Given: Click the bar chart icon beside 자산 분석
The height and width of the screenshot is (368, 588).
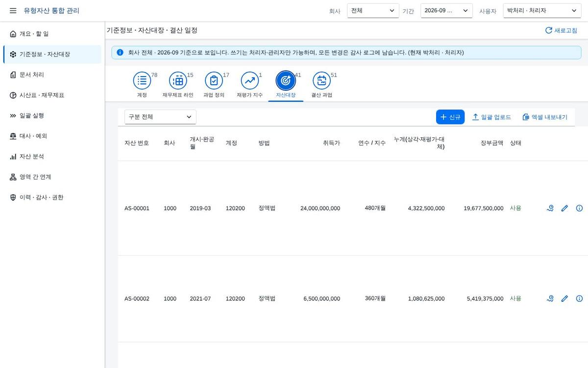Looking at the screenshot, I should point(13,157).
